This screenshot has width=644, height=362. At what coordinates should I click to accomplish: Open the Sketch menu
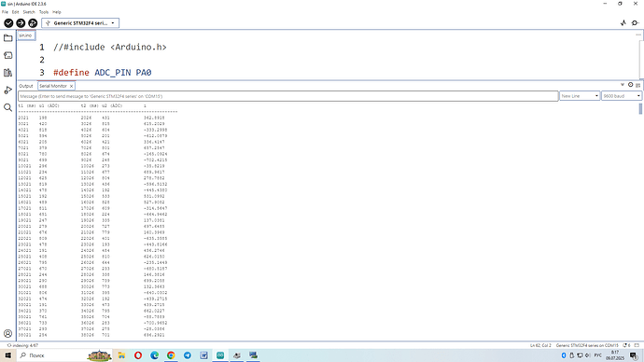click(29, 12)
